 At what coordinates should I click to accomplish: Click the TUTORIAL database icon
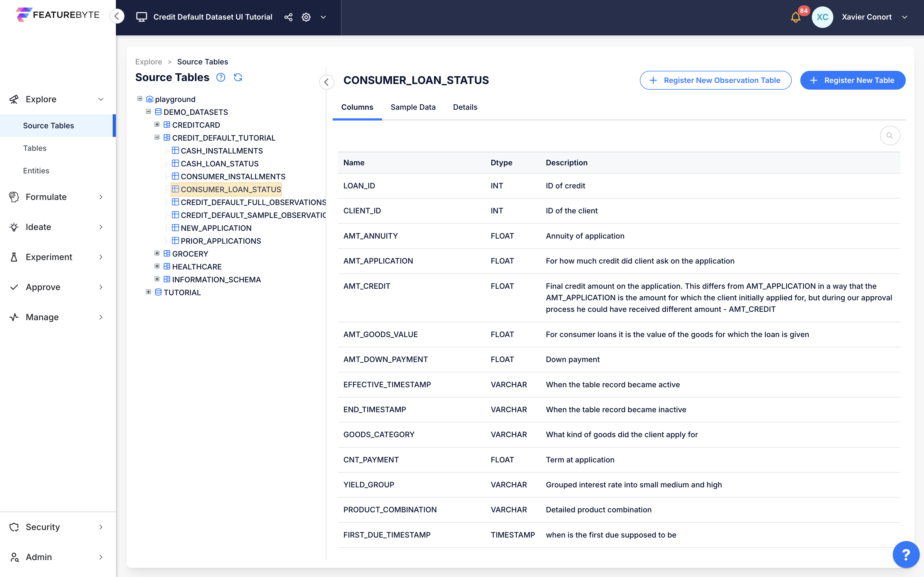158,292
